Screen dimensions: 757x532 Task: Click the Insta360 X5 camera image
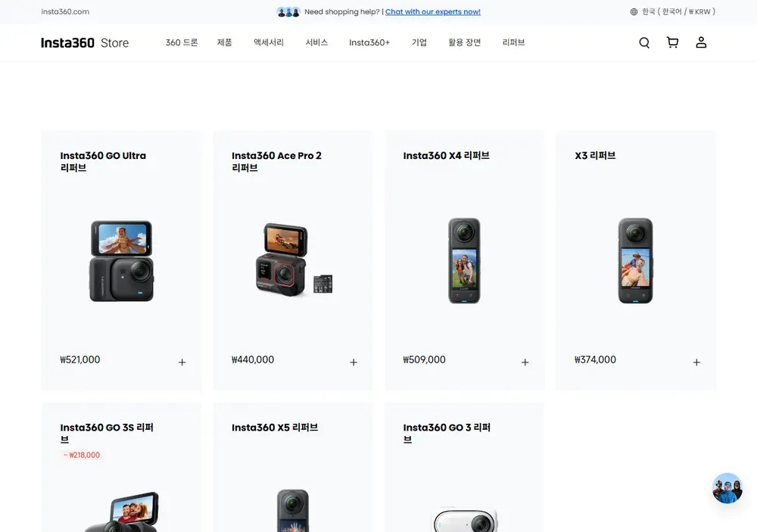[x=293, y=510]
